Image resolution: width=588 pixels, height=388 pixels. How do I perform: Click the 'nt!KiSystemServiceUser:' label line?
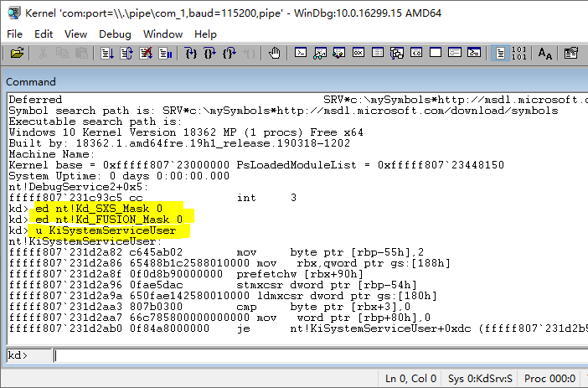pyautogui.click(x=85, y=241)
